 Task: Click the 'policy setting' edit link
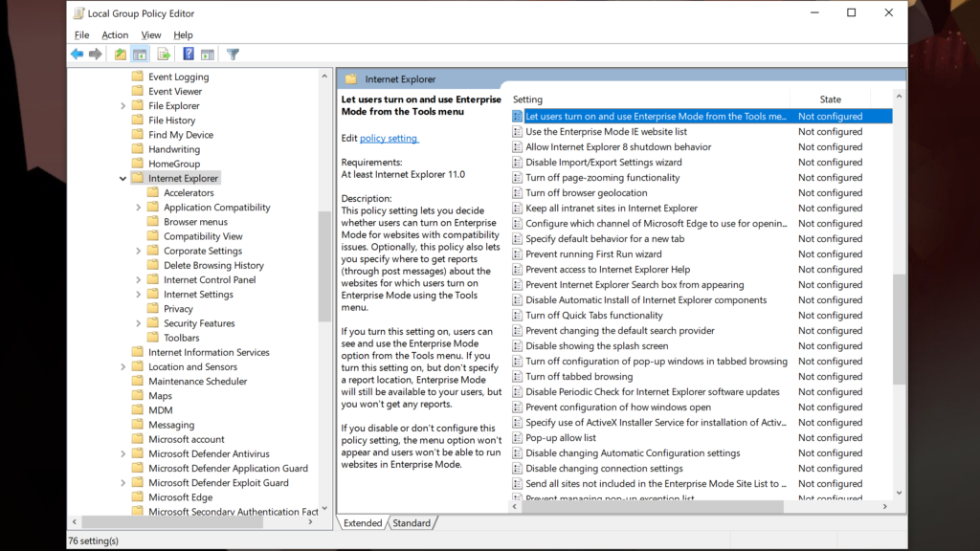[x=389, y=138]
